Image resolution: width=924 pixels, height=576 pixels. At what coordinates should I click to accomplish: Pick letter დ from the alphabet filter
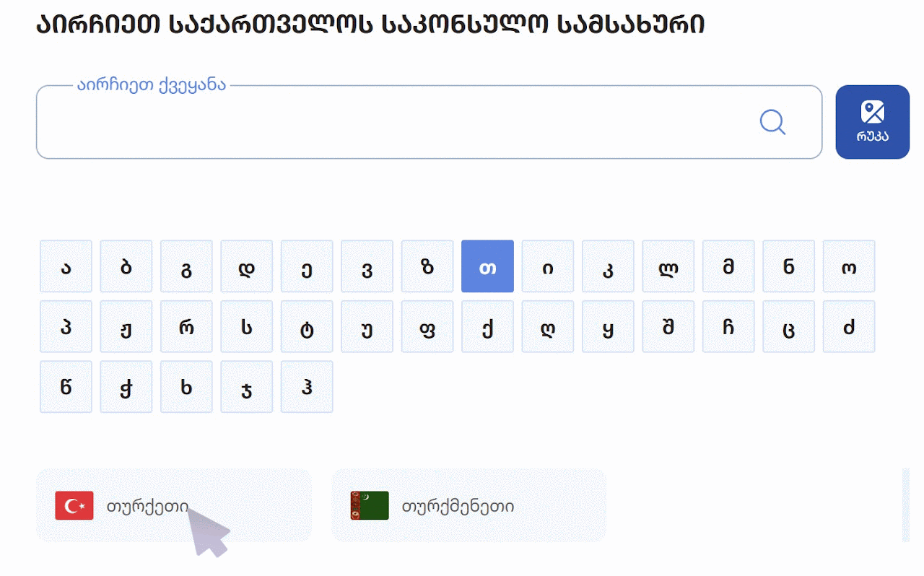[x=247, y=266]
